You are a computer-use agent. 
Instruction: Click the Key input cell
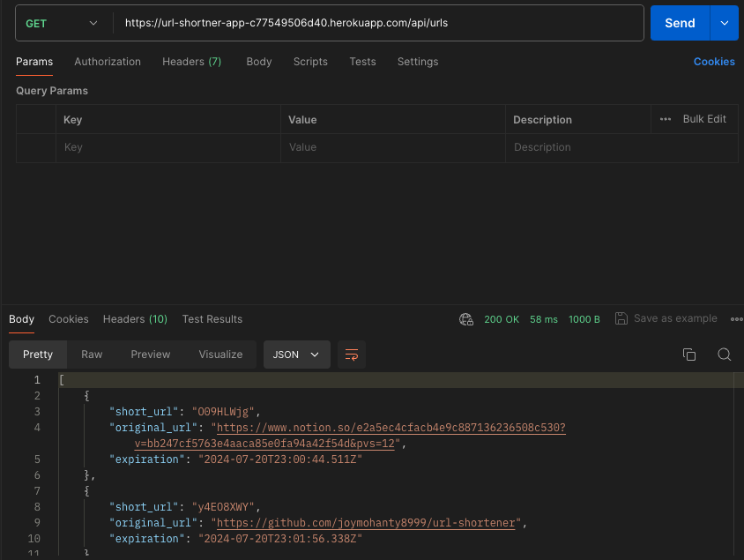(x=168, y=147)
